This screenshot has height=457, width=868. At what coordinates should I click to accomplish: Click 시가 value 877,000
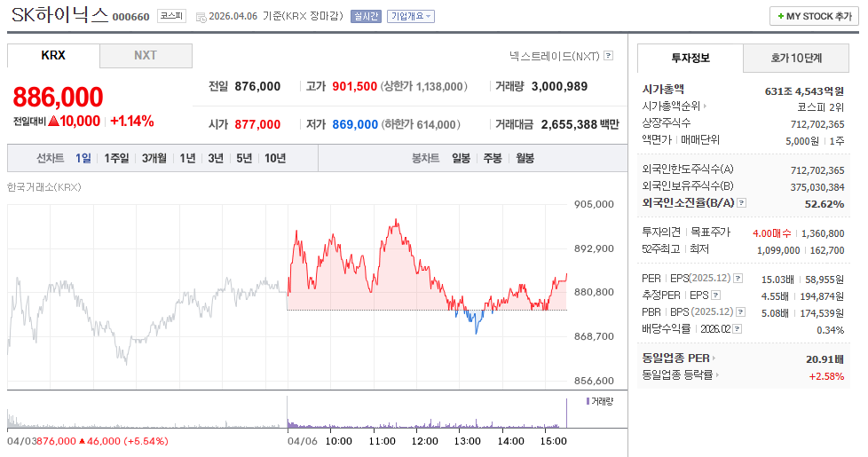[257, 124]
